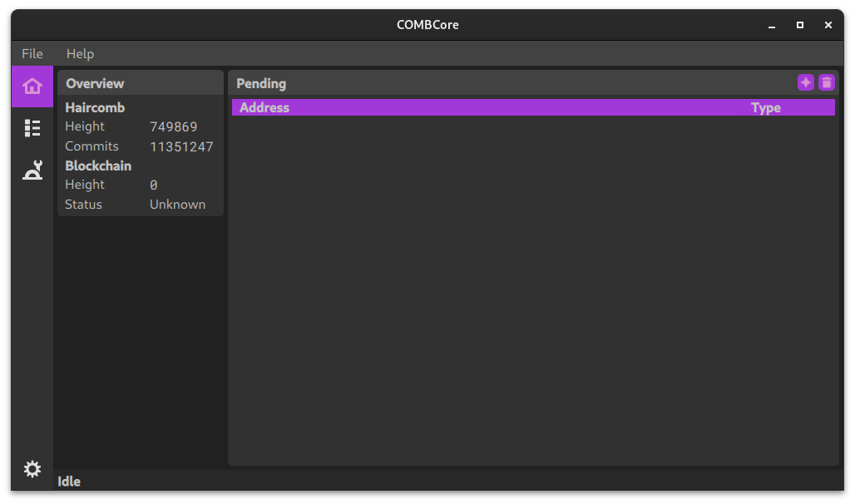
Task: Minimize the COMBCore window
Action: [772, 25]
